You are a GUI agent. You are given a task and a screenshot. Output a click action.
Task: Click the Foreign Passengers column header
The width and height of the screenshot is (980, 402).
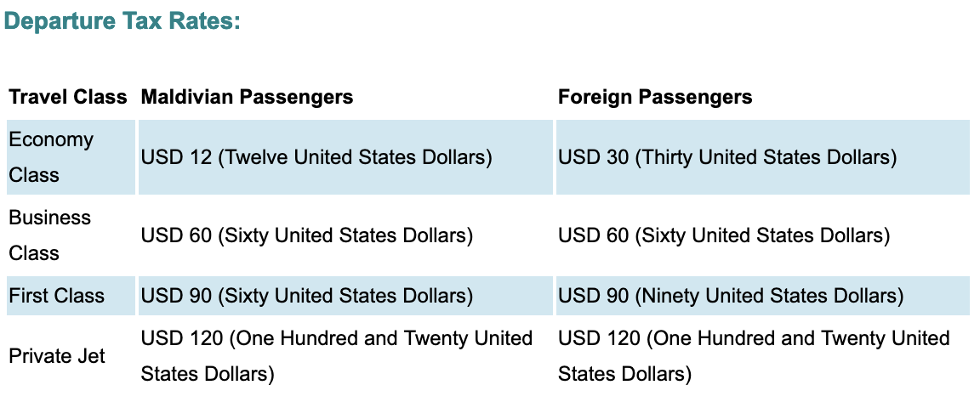pyautogui.click(x=655, y=98)
